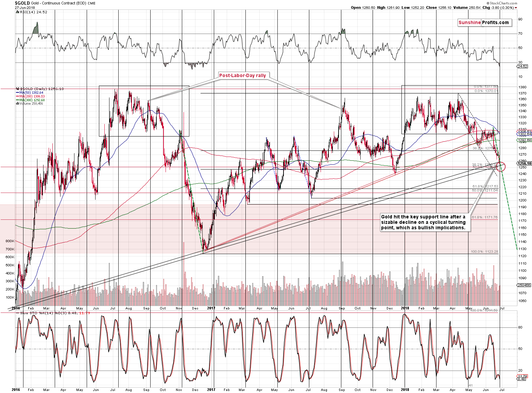This screenshot has width=532, height=393.
Task: Click the 'Gold - Continuous Contract (EOD)' subtitle
Action: (58, 3)
